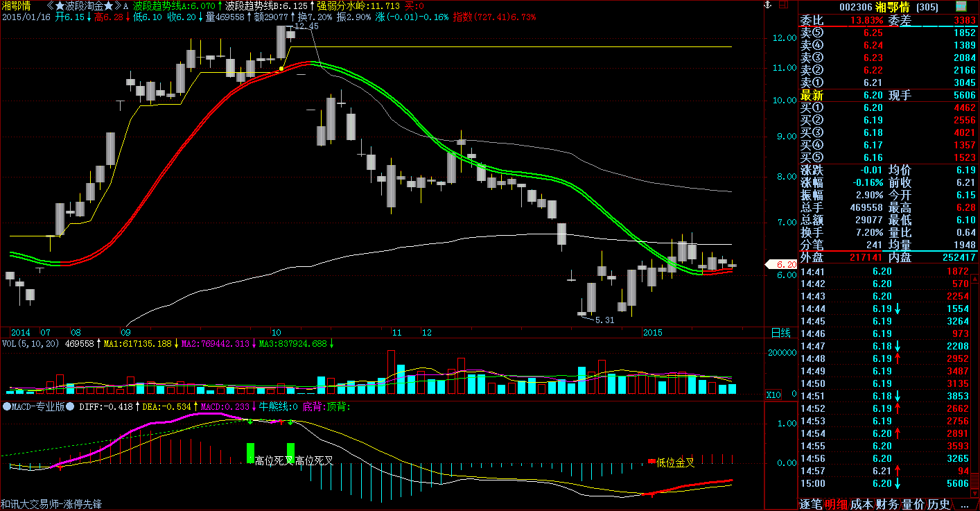This screenshot has height=511, width=980.
Task: Click the scroll-down arrow of the trade list
Action: 974,494
